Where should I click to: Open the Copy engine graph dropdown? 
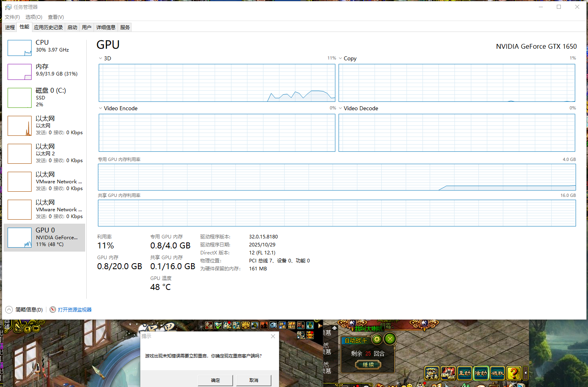click(x=341, y=58)
